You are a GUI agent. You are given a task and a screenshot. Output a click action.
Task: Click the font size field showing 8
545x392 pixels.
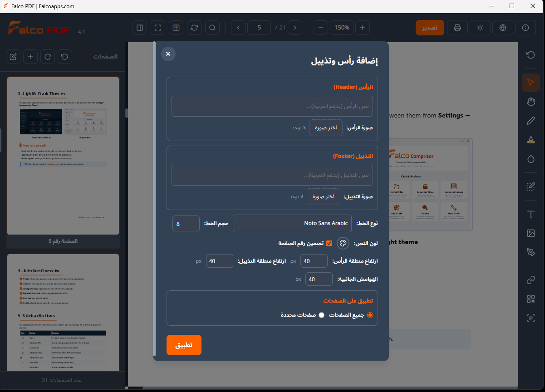point(186,223)
